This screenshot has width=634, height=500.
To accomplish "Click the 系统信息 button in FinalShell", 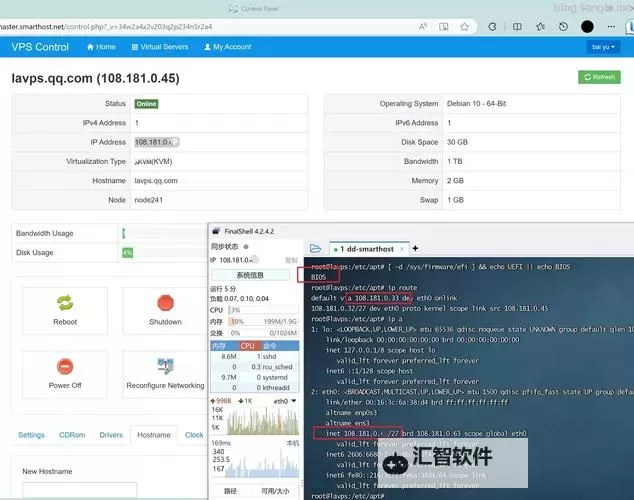I will [250, 275].
